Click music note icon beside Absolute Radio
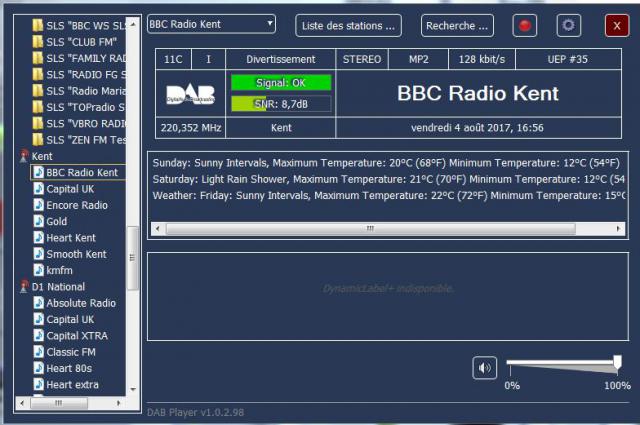Viewport: 640px width, 425px height. (39, 303)
